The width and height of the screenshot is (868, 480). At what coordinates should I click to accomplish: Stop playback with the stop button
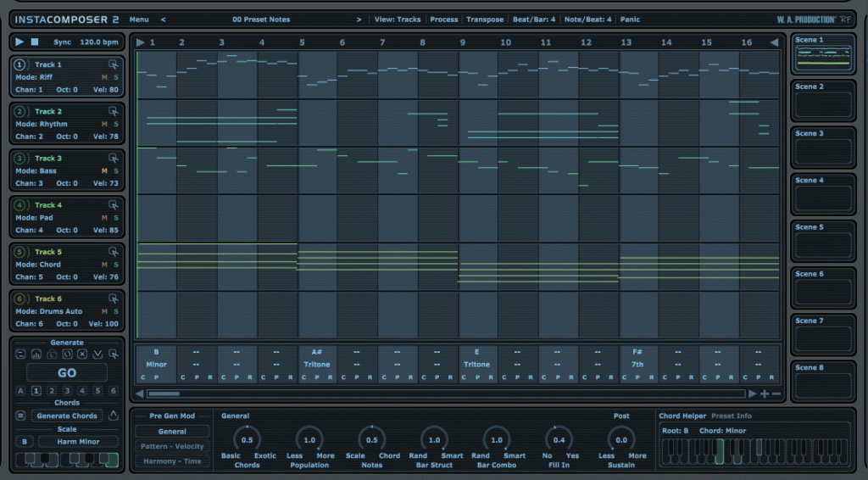coord(34,42)
